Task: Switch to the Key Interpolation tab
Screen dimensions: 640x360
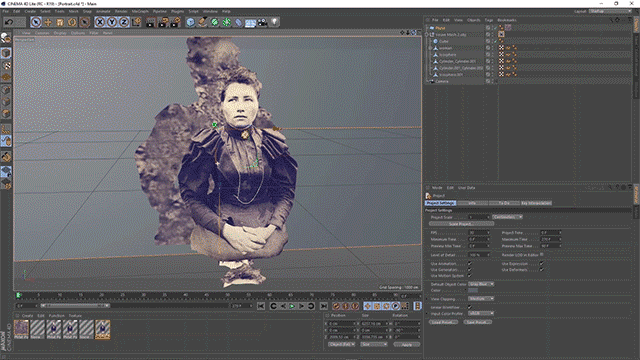Action: pos(536,203)
